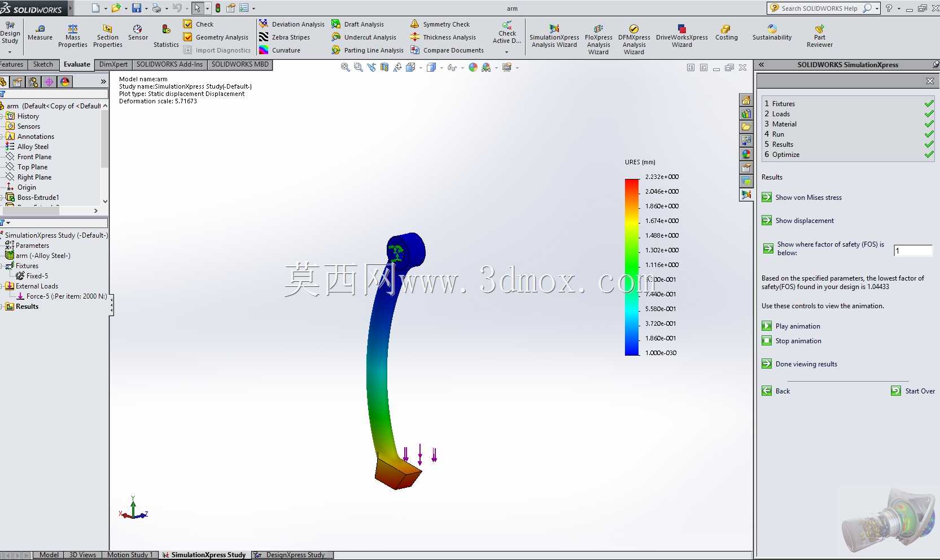Switch to DesignXpress Study tab

292,555
